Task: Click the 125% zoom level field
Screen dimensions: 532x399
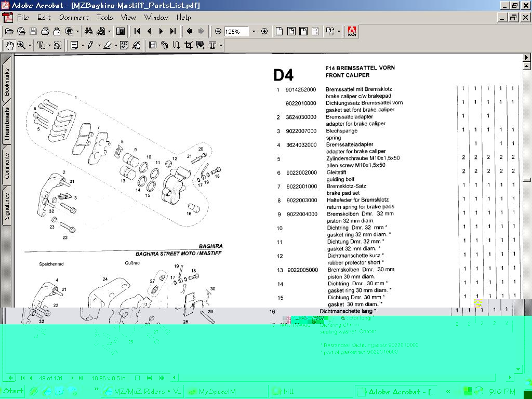Action: (236, 32)
